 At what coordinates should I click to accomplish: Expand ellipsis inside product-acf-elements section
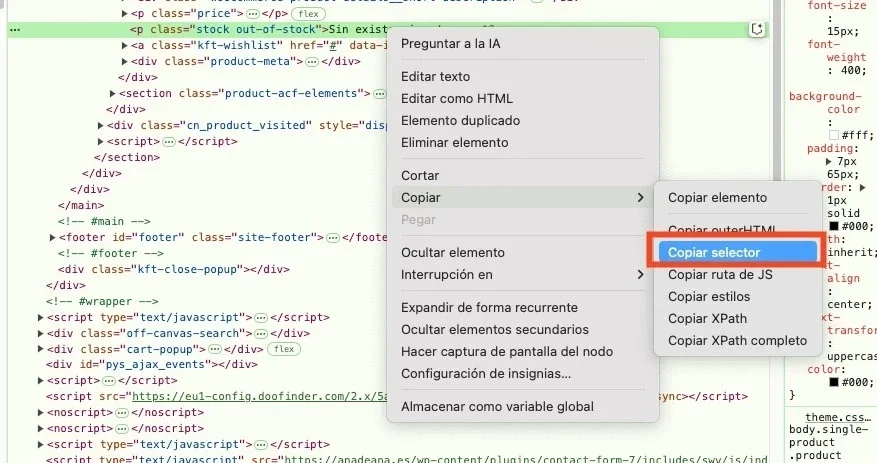(x=380, y=93)
